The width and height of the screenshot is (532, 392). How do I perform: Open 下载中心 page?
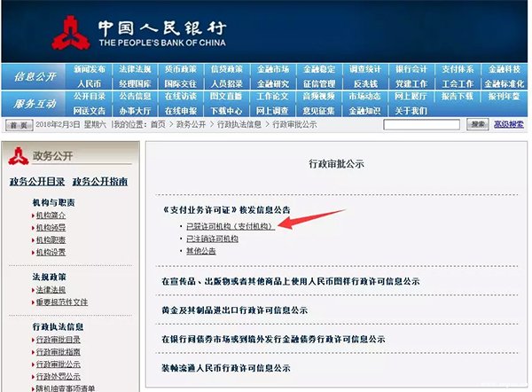coord(226,111)
